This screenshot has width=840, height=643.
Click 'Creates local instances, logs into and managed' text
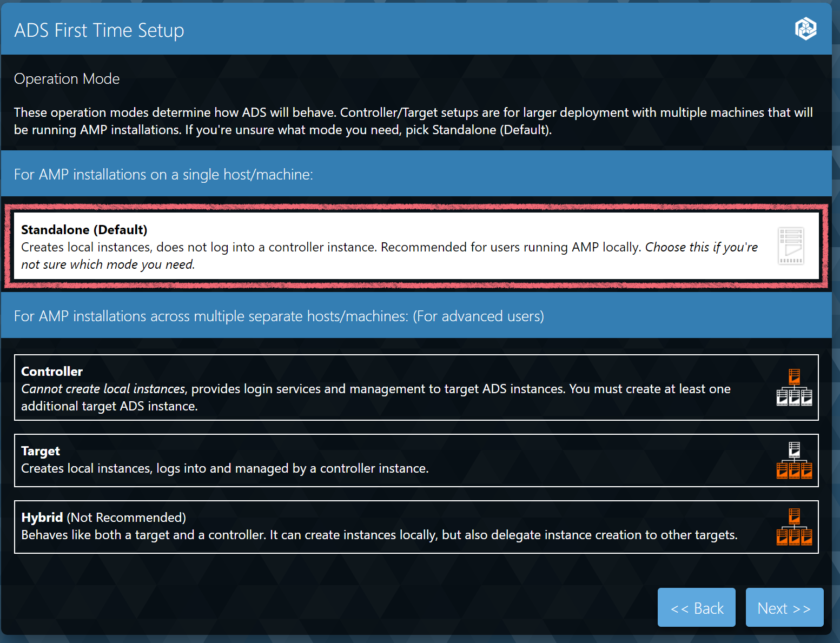(224, 468)
